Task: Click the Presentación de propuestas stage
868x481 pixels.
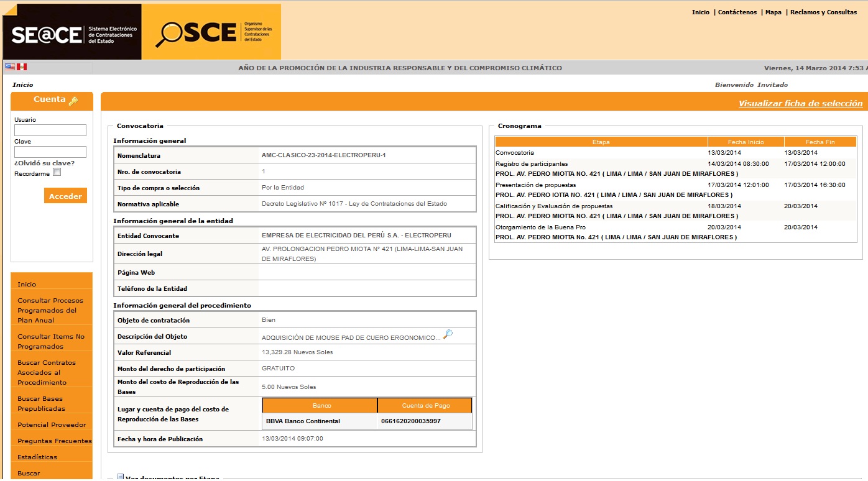Action: [535, 185]
